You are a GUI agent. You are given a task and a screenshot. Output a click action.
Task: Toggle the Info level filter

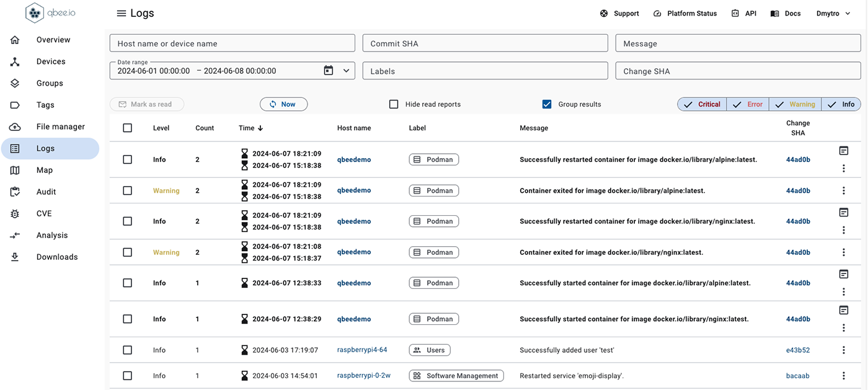pyautogui.click(x=841, y=104)
